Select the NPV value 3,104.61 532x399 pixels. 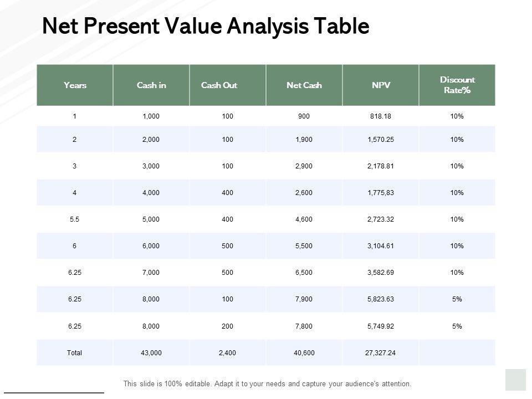(381, 246)
